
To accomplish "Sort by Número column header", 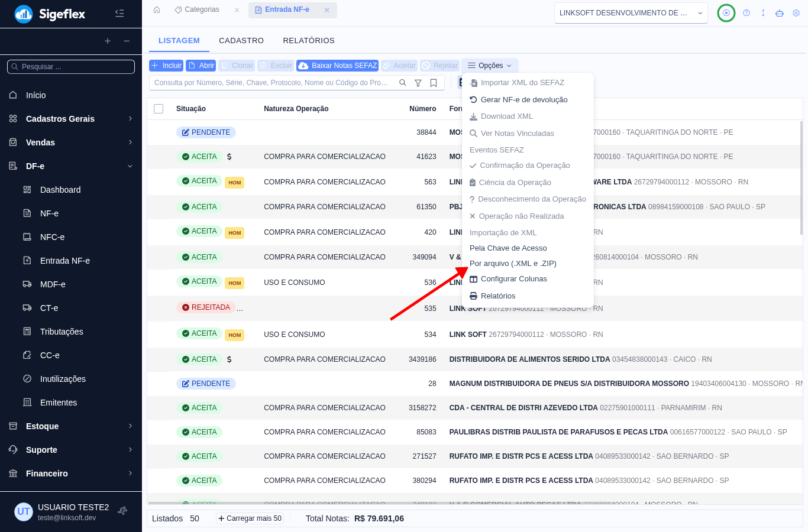I will (422, 109).
